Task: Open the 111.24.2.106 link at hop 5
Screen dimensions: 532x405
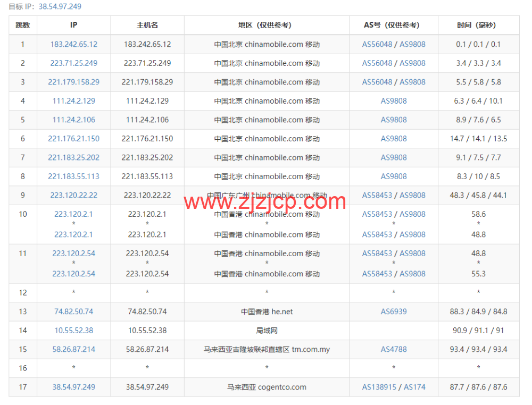Action: pyautogui.click(x=73, y=120)
